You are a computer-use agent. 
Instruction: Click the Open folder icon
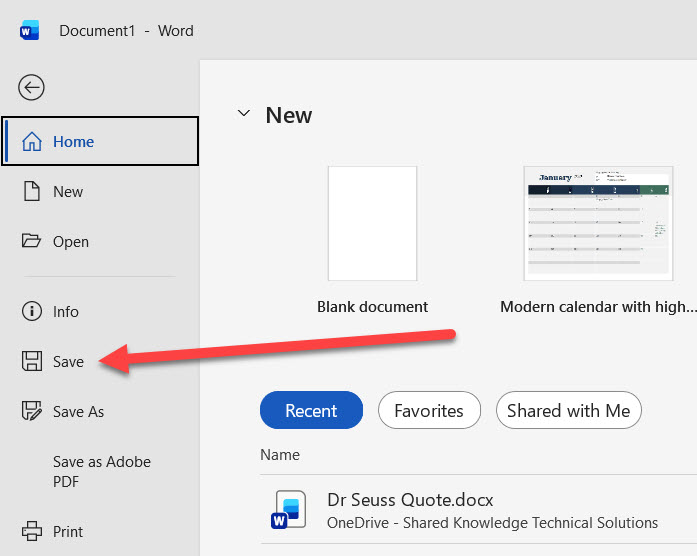coord(31,241)
